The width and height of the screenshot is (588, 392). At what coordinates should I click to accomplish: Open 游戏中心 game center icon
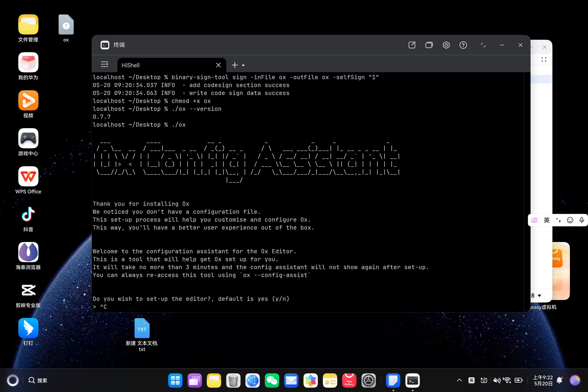pos(28,142)
